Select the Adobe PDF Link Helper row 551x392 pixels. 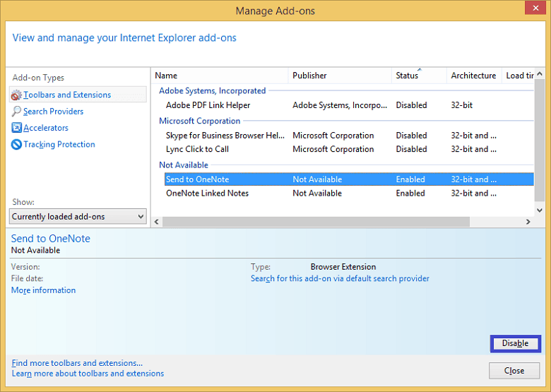349,105
